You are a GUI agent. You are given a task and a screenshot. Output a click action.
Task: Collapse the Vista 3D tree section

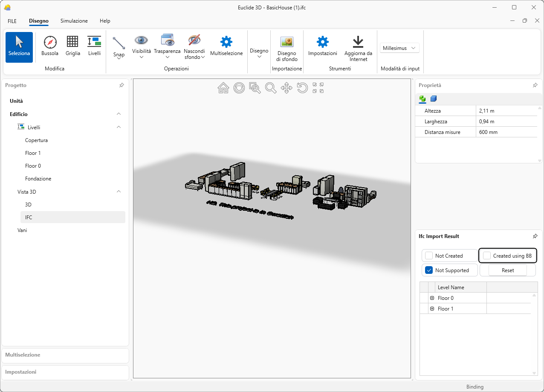point(119,192)
